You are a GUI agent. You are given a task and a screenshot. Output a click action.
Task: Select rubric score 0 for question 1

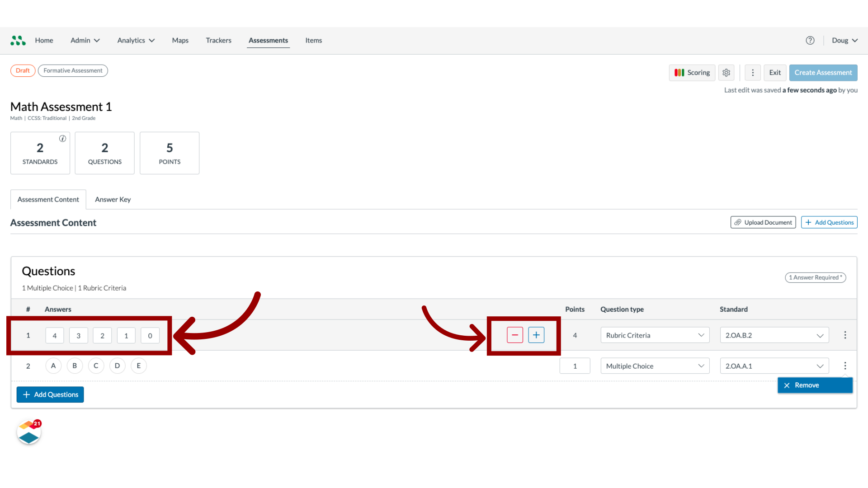point(150,336)
